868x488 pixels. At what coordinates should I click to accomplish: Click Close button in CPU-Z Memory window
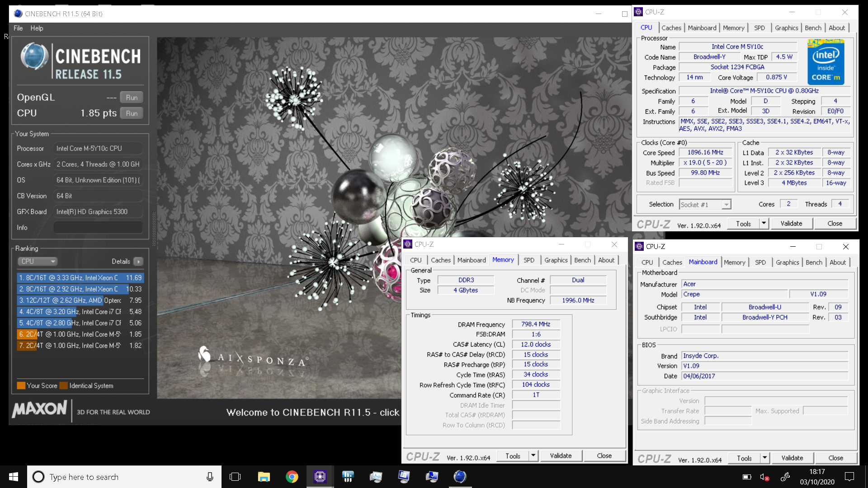(x=604, y=456)
